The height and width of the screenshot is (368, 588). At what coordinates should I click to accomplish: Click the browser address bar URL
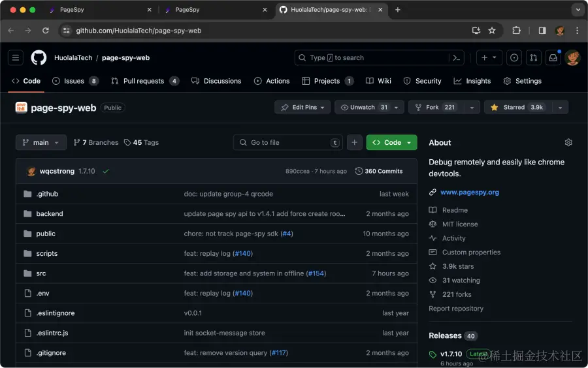click(x=139, y=31)
